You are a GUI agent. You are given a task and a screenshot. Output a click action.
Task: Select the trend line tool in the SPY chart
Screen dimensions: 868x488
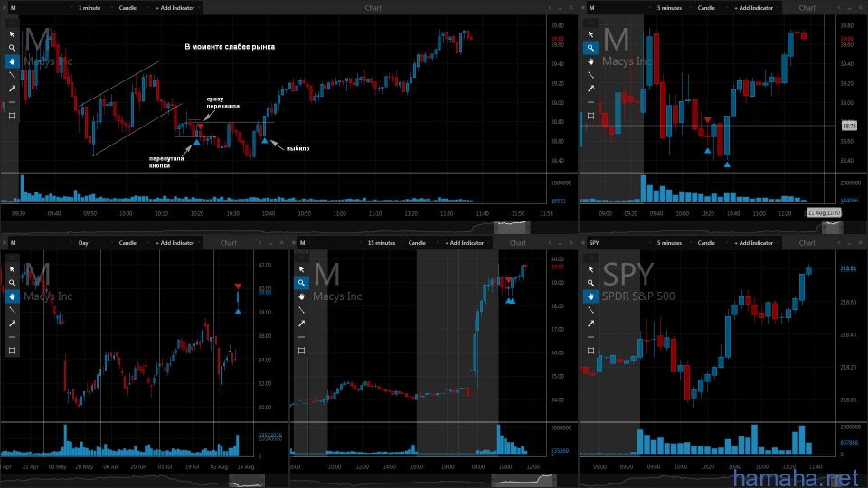coord(590,310)
